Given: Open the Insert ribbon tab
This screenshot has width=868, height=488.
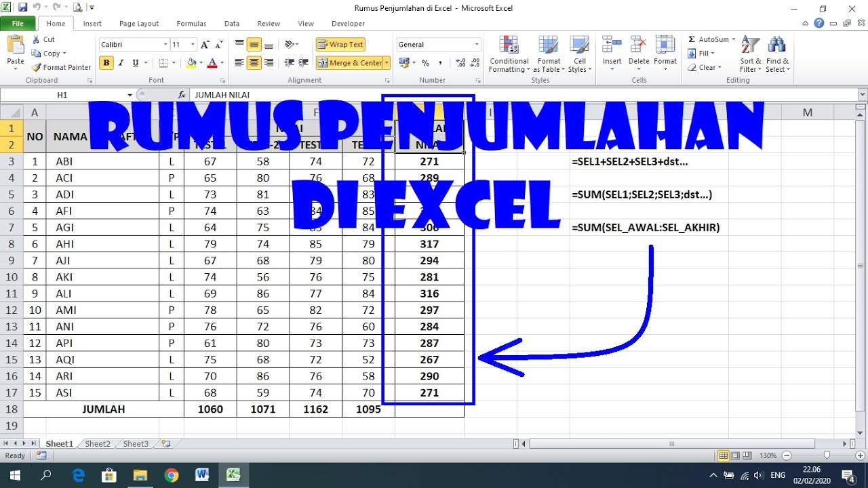Looking at the screenshot, I should (92, 23).
